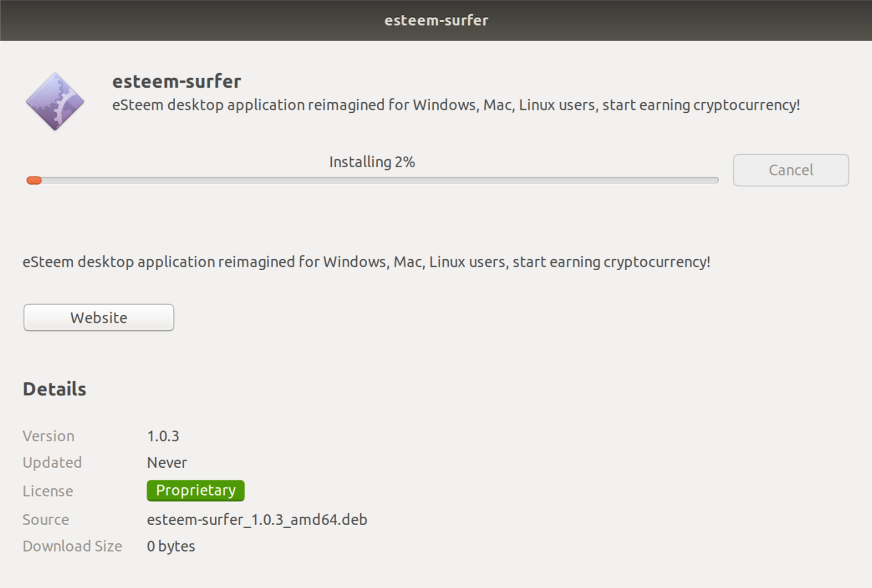Click the installation progress bar

point(372,180)
